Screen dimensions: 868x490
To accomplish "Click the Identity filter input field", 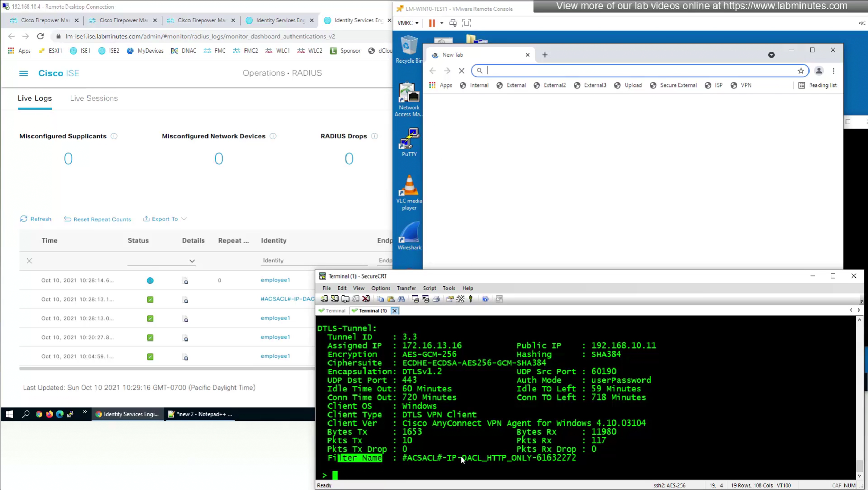I will coord(313,260).
